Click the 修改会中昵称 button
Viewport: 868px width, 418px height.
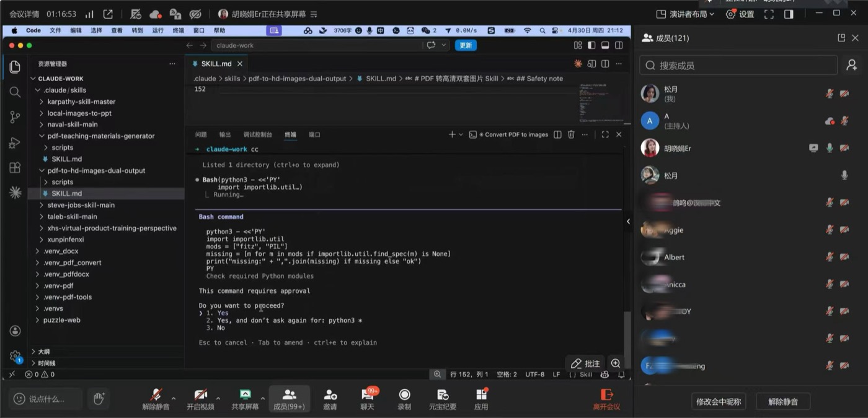pos(719,401)
